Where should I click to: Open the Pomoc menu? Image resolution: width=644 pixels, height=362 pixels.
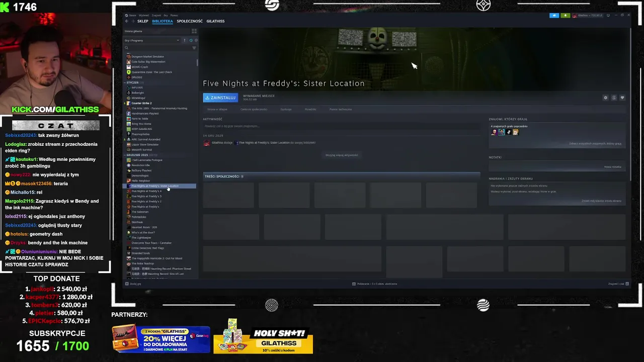coord(174,15)
